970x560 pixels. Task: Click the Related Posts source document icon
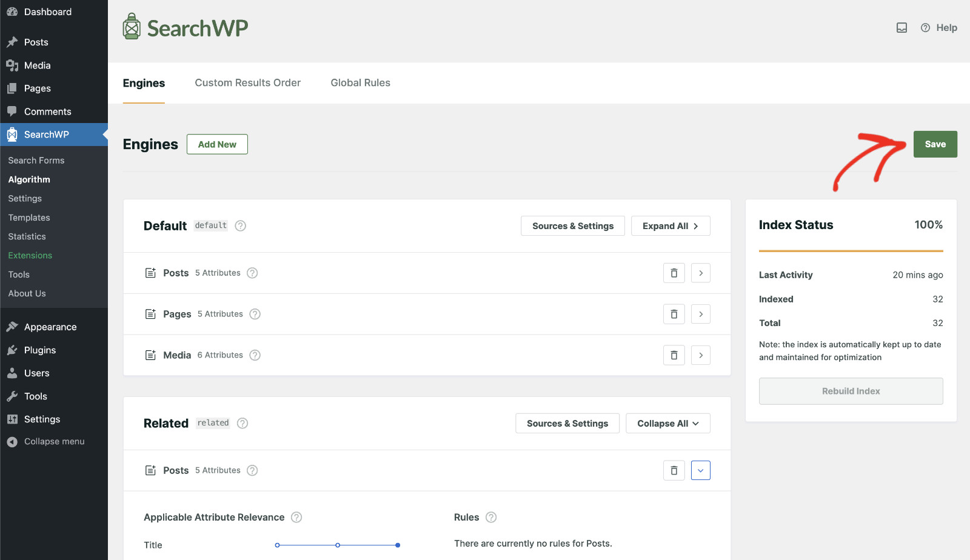coord(150,470)
